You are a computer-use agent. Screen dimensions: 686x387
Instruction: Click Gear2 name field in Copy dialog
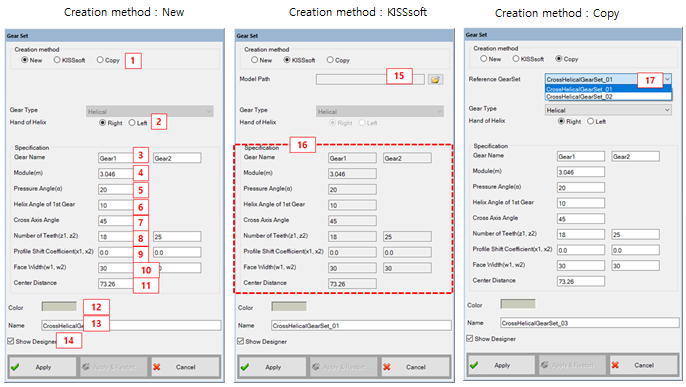(635, 156)
